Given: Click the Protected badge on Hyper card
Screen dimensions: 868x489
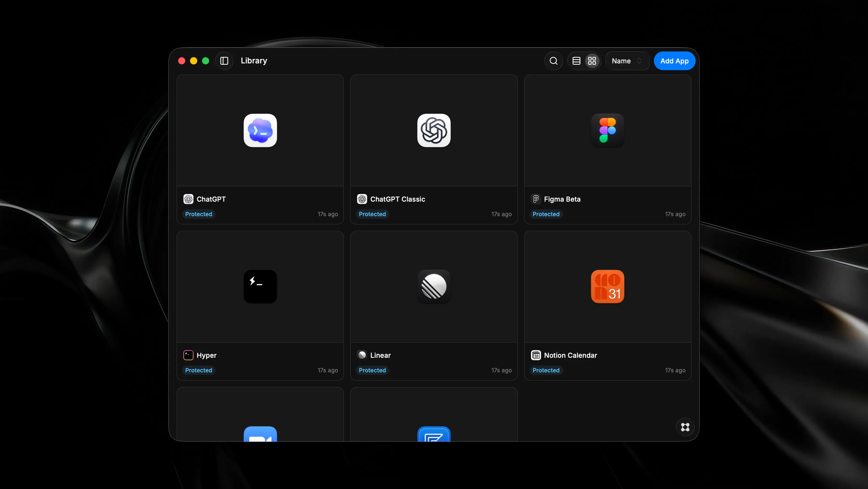Looking at the screenshot, I should [x=199, y=370].
